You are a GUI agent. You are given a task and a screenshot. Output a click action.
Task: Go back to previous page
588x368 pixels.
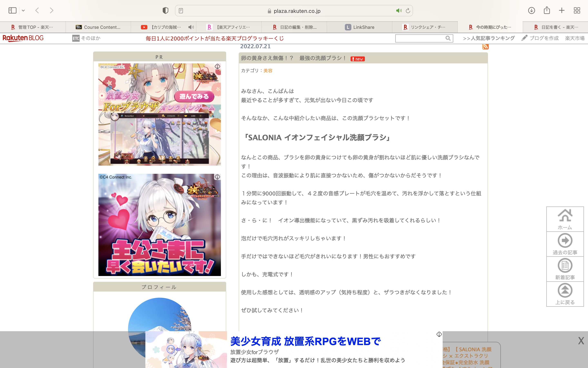[37, 10]
